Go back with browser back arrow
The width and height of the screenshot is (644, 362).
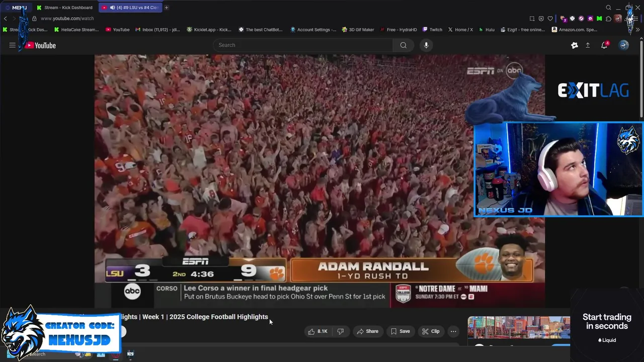5,19
